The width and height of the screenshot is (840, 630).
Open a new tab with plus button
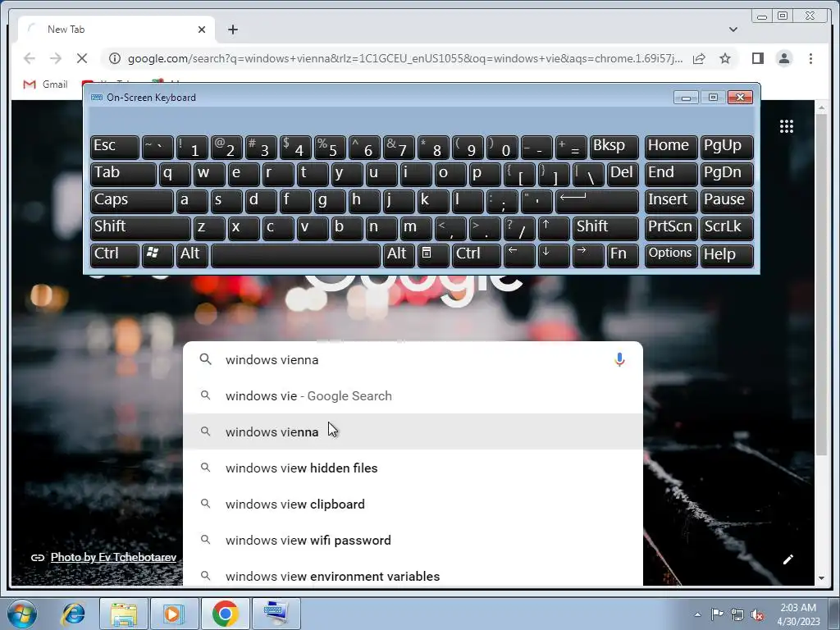[232, 30]
